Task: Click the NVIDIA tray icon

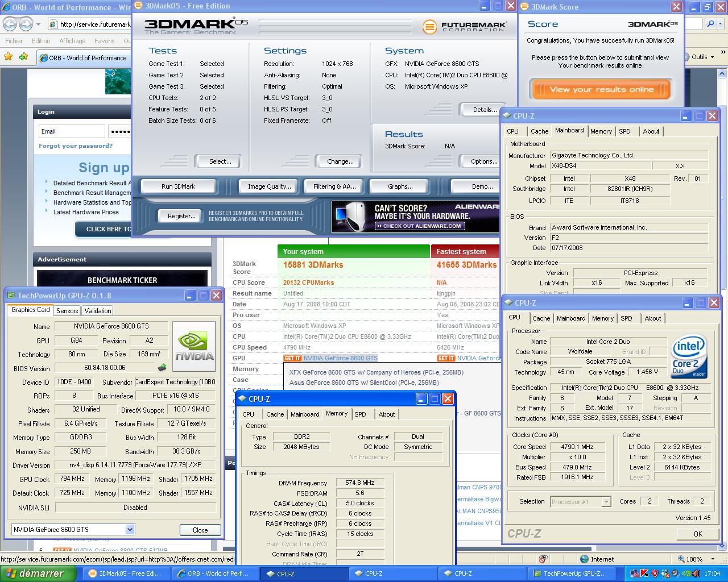Action: pyautogui.click(x=686, y=573)
